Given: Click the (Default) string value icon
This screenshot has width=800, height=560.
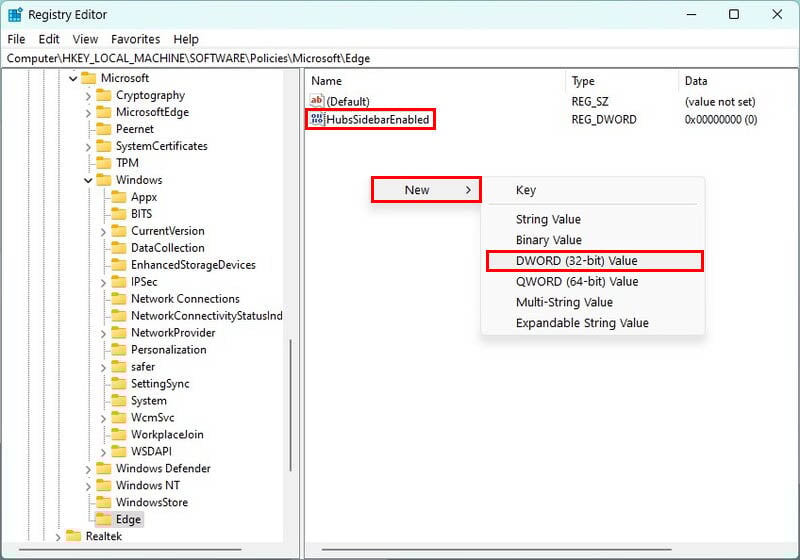Looking at the screenshot, I should point(316,100).
